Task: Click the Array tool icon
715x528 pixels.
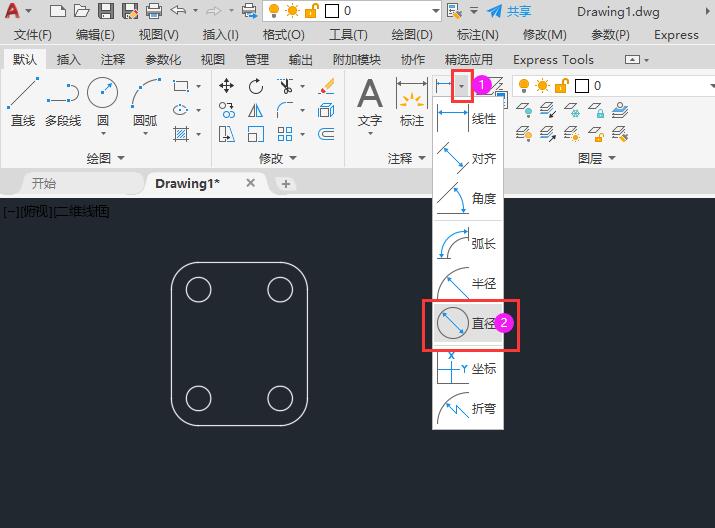Action: click(285, 134)
